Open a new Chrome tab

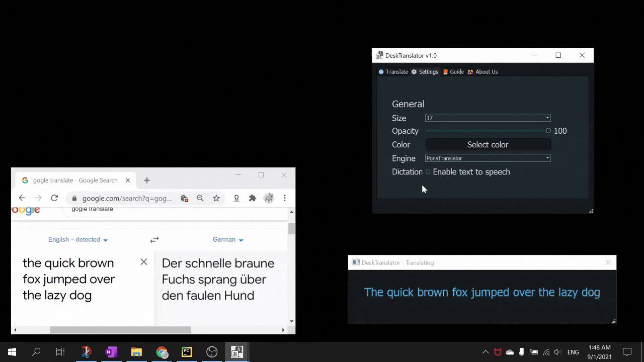pyautogui.click(x=147, y=180)
